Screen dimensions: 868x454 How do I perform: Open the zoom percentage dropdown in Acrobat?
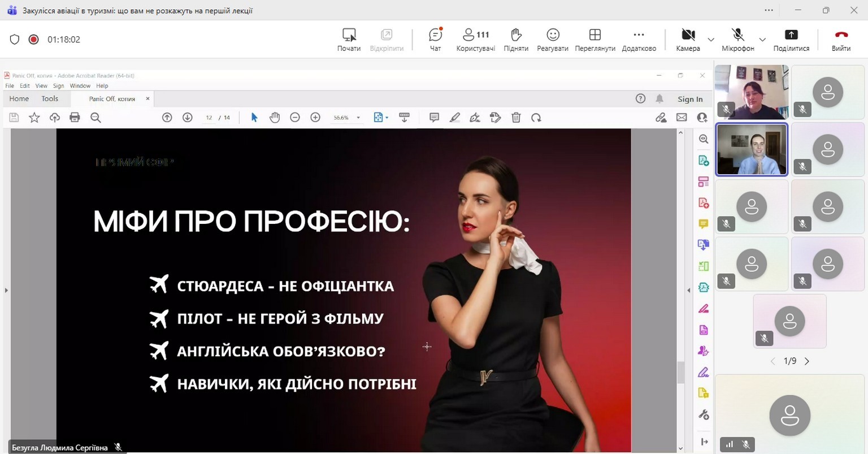358,118
